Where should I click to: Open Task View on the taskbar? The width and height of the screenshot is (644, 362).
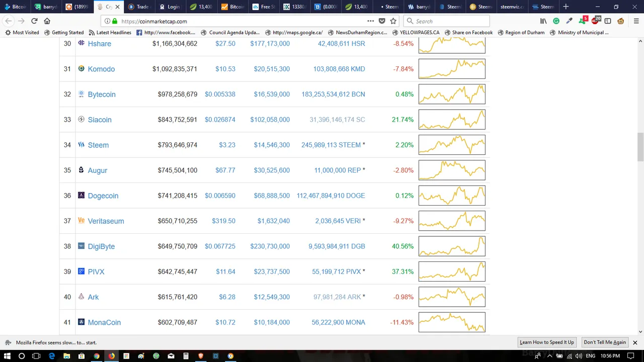36,356
